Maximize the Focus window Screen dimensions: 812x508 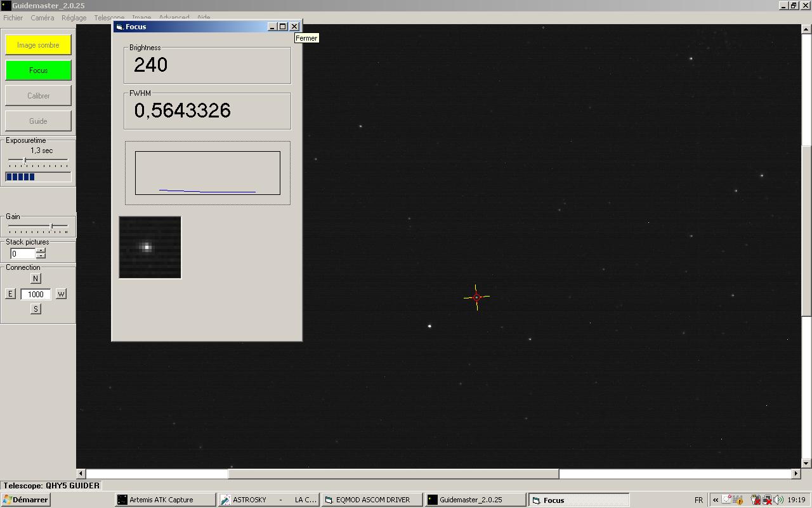(x=283, y=27)
